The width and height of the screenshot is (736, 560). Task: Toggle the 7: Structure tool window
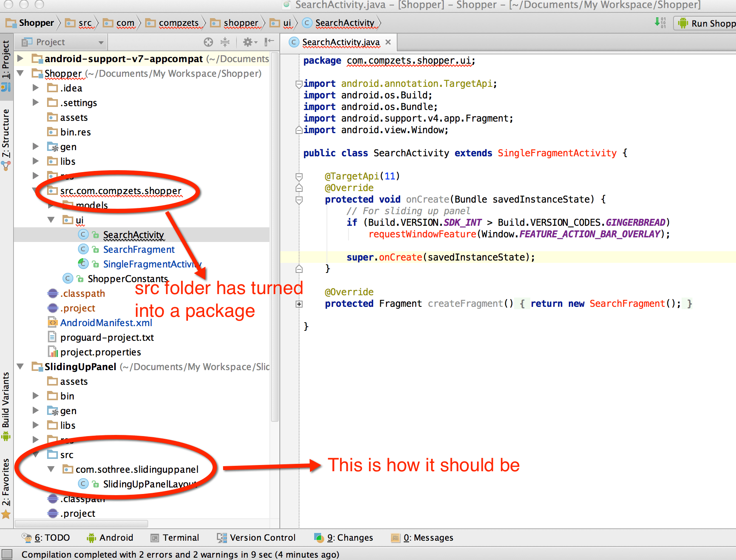(x=6, y=139)
